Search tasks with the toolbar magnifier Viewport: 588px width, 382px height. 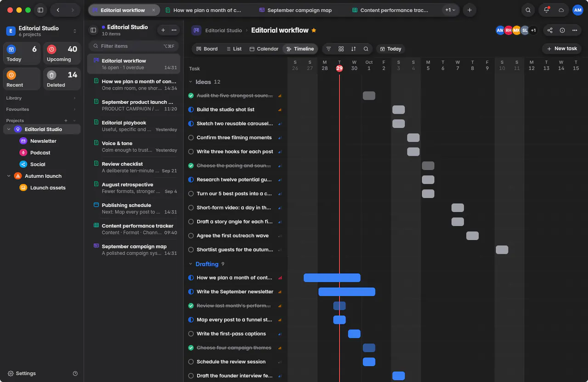click(366, 49)
